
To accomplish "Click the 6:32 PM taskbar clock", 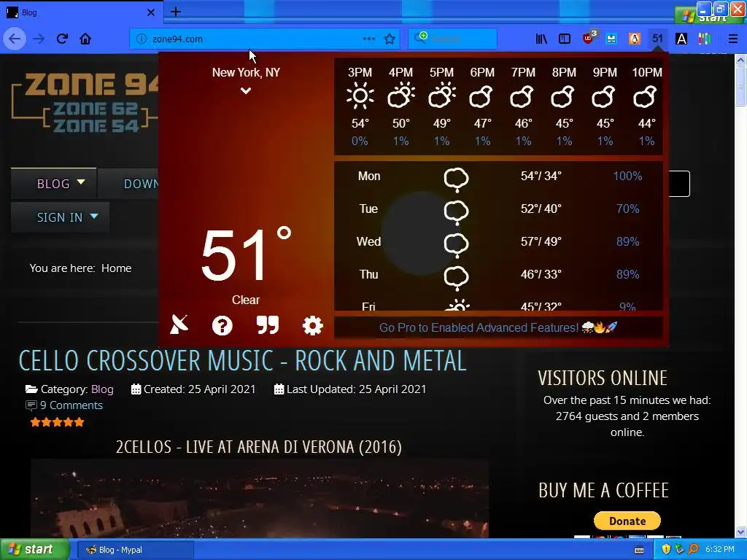I will [720, 550].
